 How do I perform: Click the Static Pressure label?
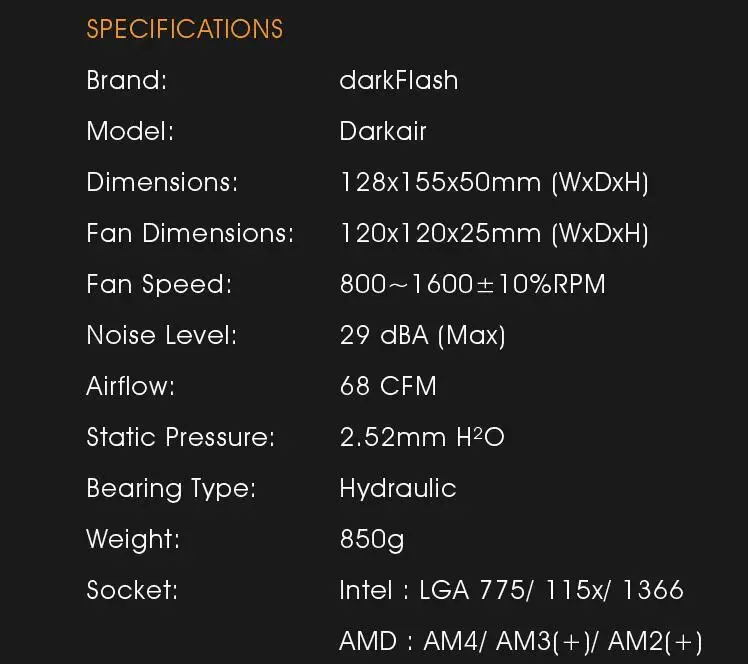180,437
